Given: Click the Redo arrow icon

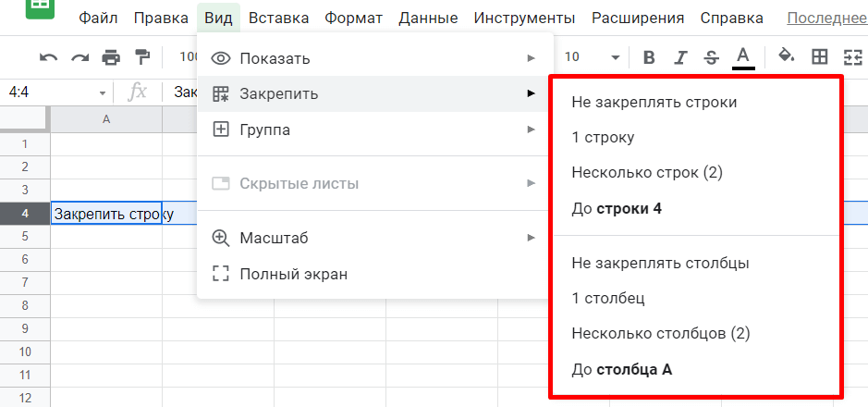Looking at the screenshot, I should click(x=80, y=57).
